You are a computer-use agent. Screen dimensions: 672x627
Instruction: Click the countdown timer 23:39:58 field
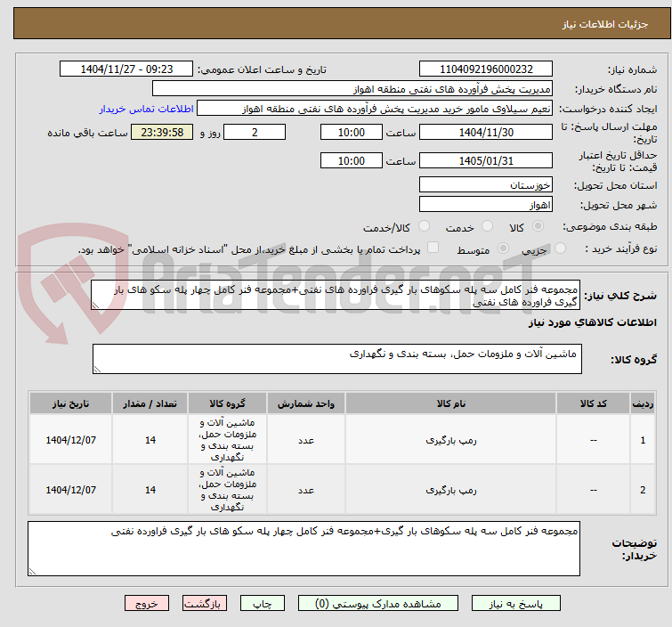pyautogui.click(x=162, y=132)
